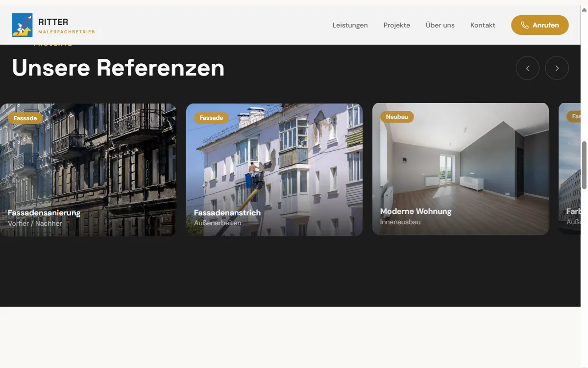Navigate to Kontakt in header

coord(483,25)
